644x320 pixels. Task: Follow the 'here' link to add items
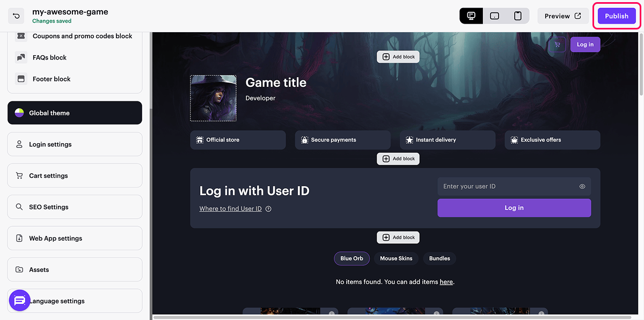pos(446,282)
